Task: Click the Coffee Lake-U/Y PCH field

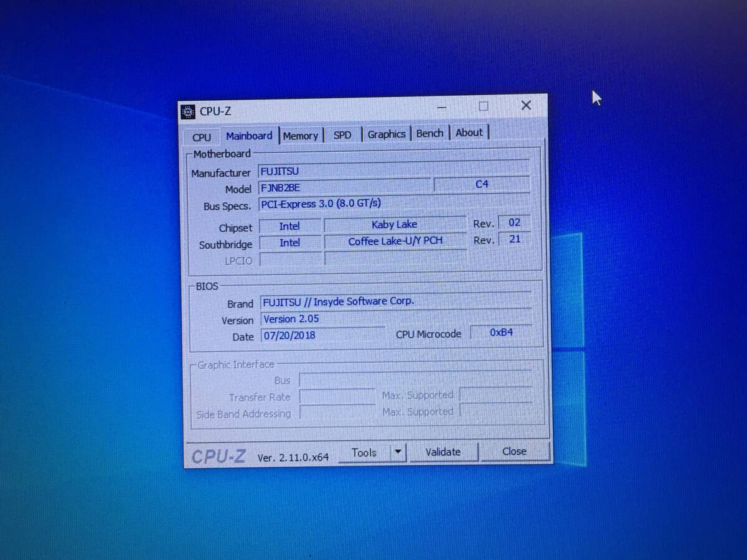Action: (395, 241)
